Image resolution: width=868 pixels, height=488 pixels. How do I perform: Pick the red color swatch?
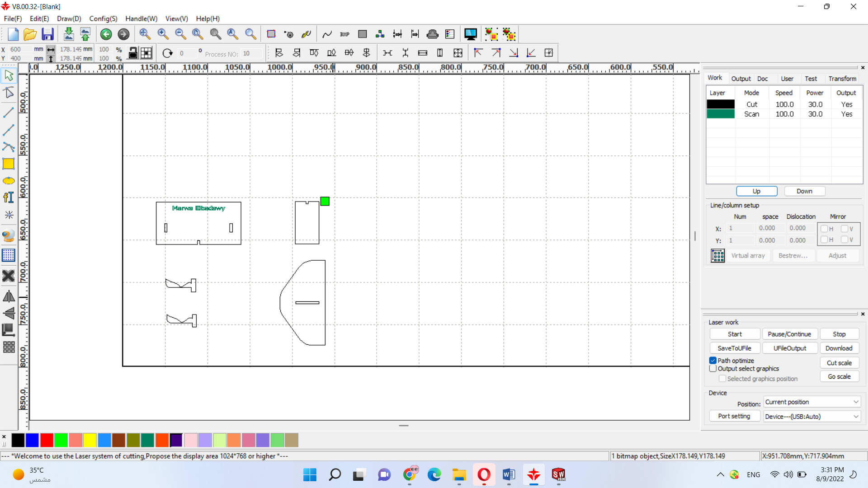coord(47,440)
